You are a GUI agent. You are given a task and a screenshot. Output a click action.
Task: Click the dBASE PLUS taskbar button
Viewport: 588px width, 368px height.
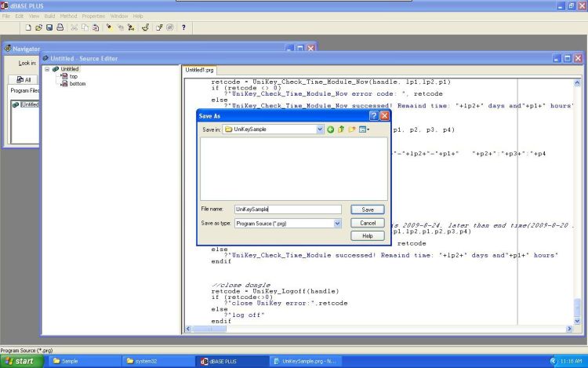[x=232, y=361]
